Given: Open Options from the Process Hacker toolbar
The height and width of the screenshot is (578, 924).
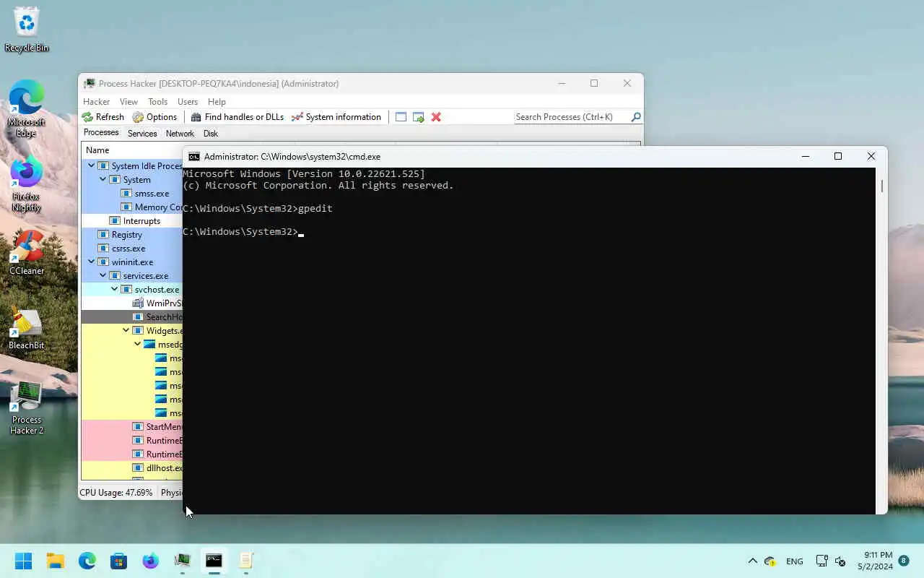Looking at the screenshot, I should coord(154,117).
